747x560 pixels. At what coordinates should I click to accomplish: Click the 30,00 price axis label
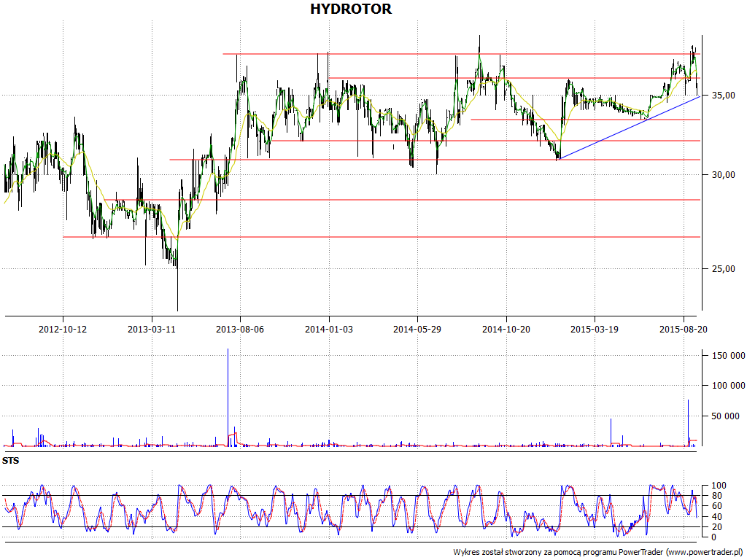coord(723,175)
